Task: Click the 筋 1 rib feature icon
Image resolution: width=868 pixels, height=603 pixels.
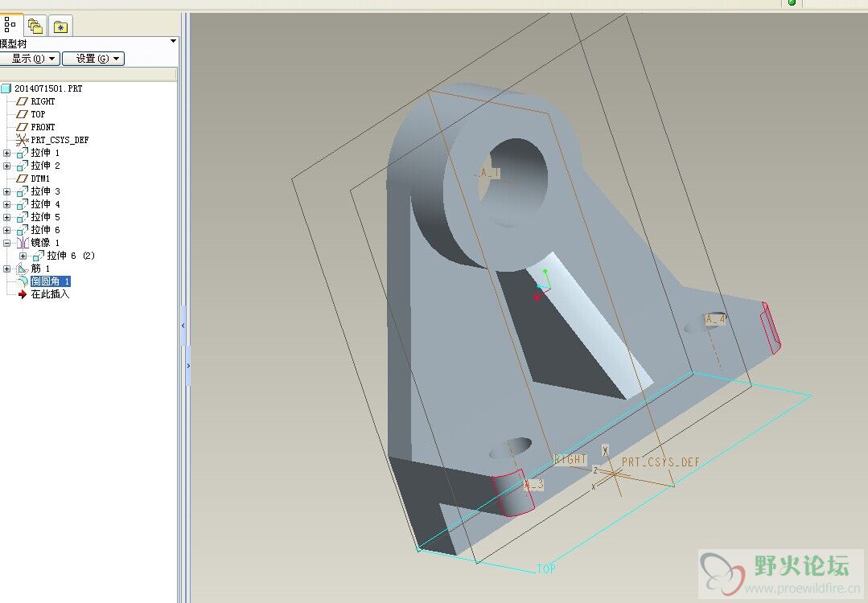Action: (23, 269)
